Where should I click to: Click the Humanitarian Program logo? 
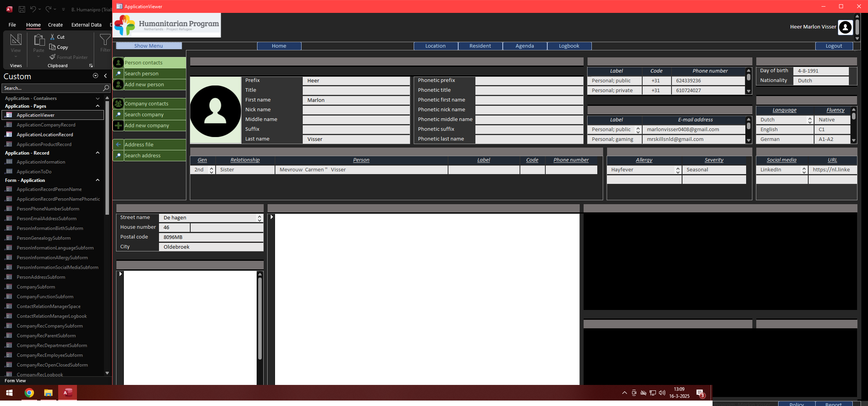pyautogui.click(x=167, y=25)
